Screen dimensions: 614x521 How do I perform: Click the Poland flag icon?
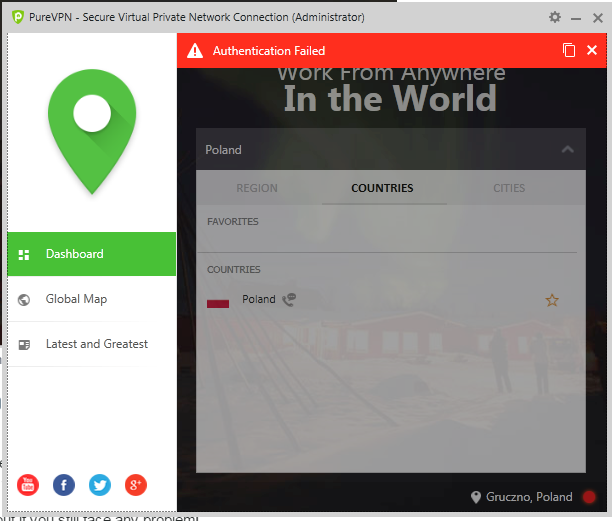[x=218, y=303]
